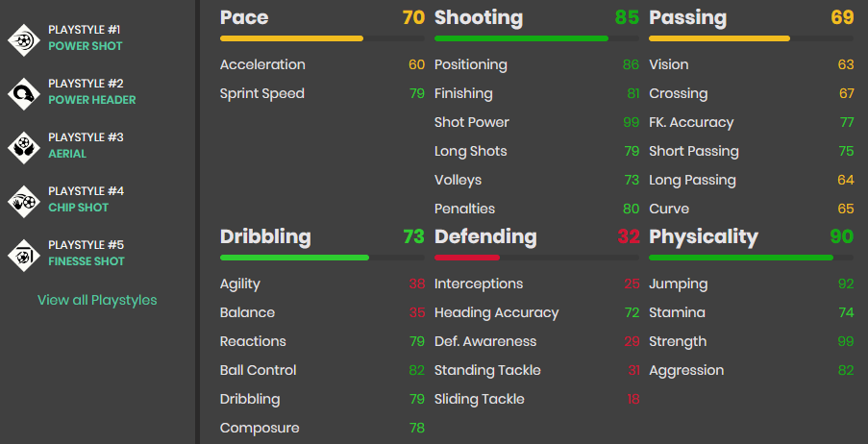Viewport: 868px width, 444px height.
Task: Select the Finesse Shot playstyle icon
Action: click(24, 256)
